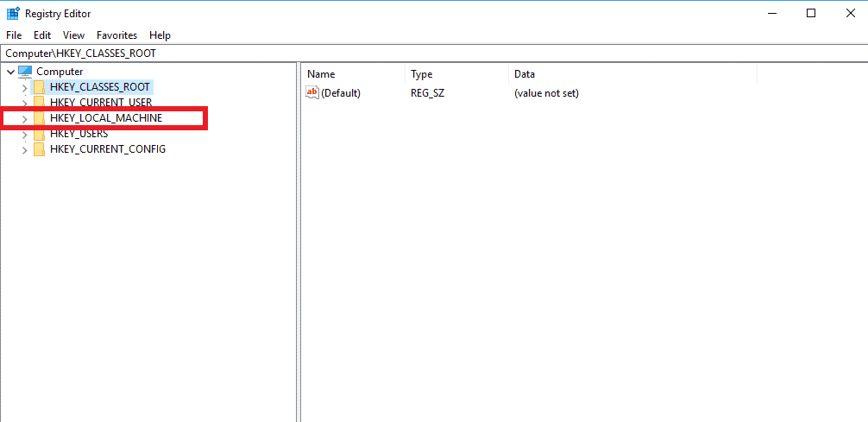Collapse the Computer tree node
Screen dimensions: 868x422
[11, 72]
